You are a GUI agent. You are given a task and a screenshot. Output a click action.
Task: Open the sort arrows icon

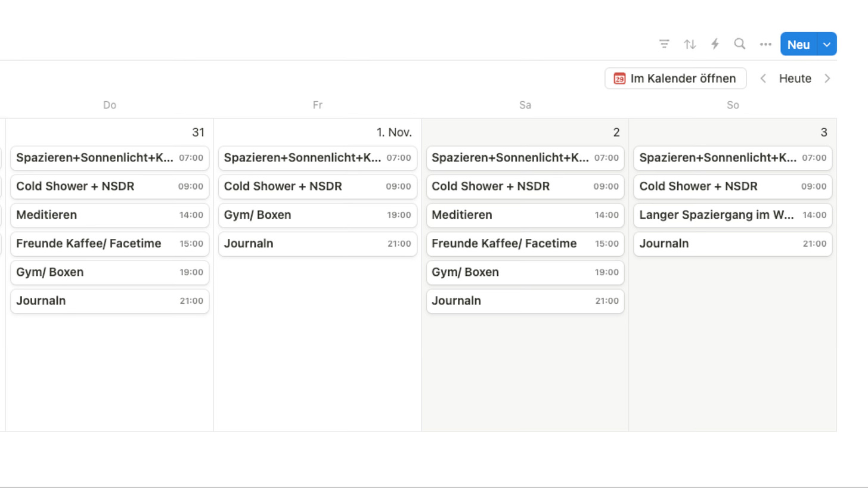(x=690, y=44)
